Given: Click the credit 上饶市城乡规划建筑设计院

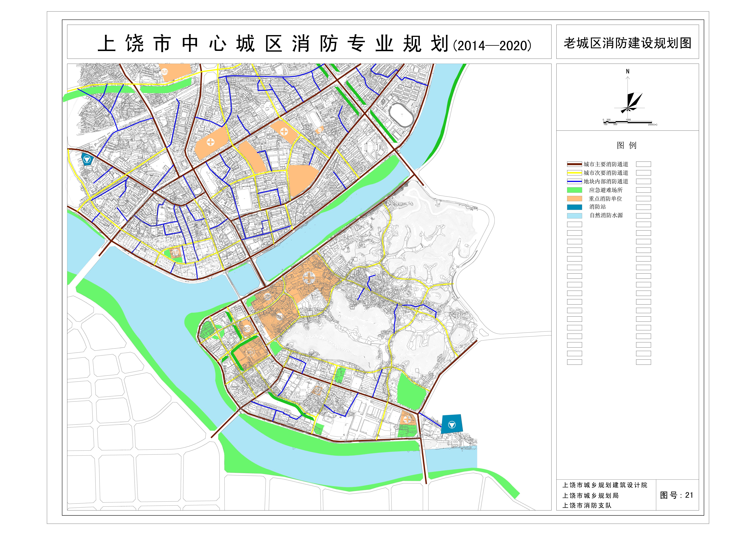Looking at the screenshot, I should coord(605,485).
